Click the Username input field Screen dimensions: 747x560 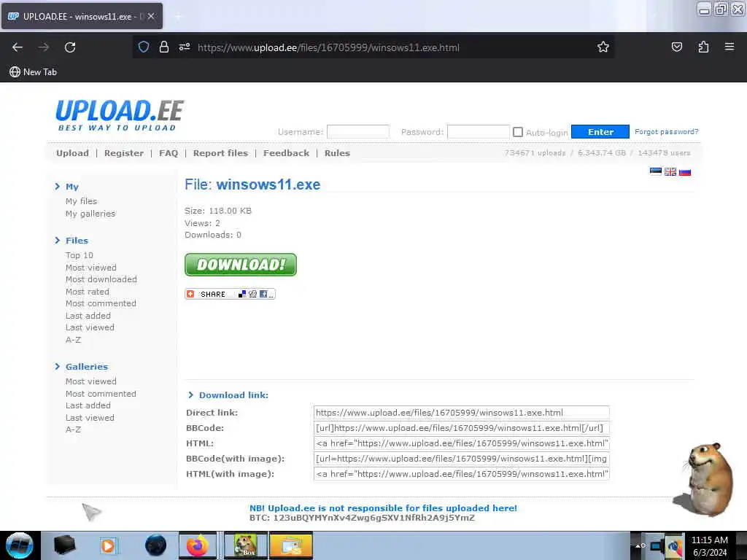[358, 132]
